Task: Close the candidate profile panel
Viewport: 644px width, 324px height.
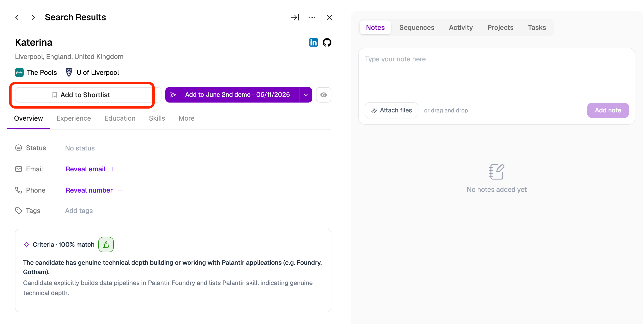Action: 329,17
